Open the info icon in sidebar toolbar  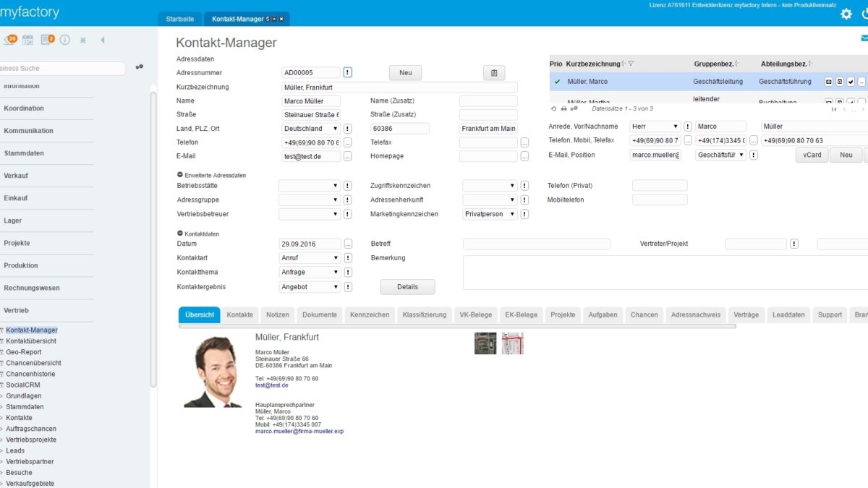pyautogui.click(x=65, y=40)
